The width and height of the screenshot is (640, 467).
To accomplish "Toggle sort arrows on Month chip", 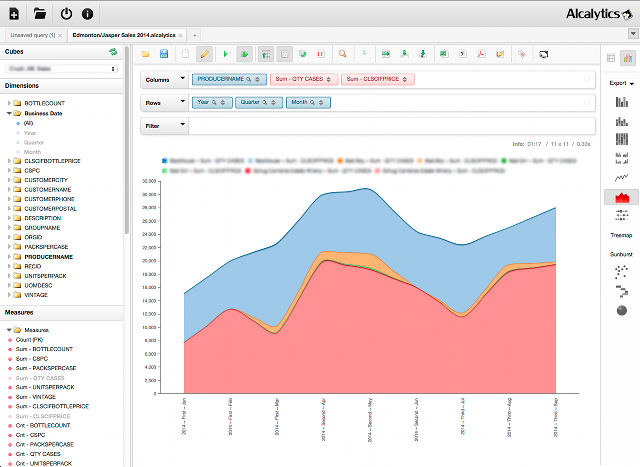I will (x=321, y=102).
